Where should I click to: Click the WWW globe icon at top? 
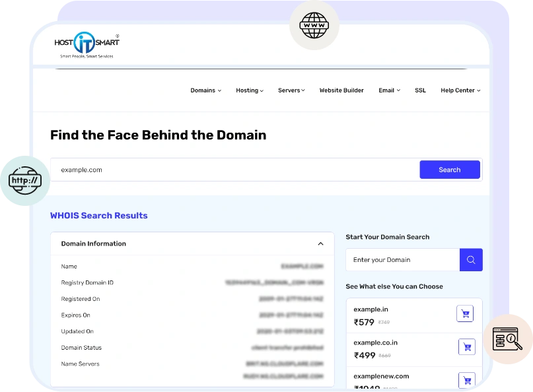tap(314, 27)
